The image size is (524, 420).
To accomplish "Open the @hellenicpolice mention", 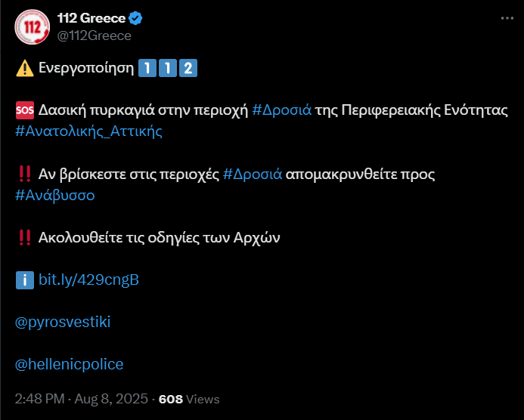I will click(x=69, y=364).
